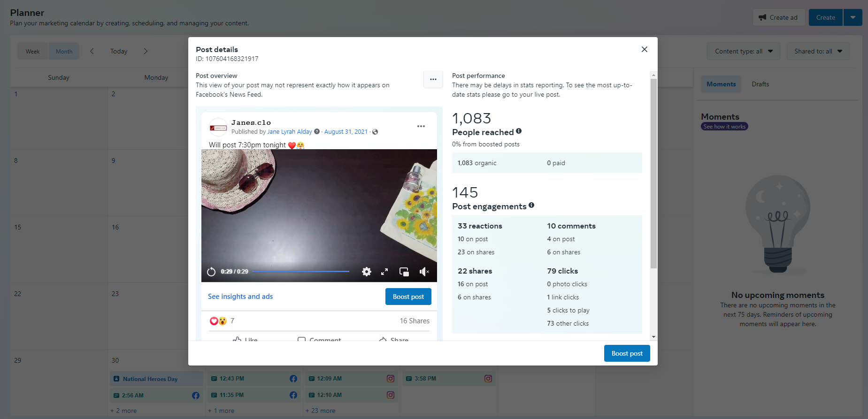Screen dimensions: 868x419
Task: Open the Create button dropdown arrow
Action: (x=853, y=17)
